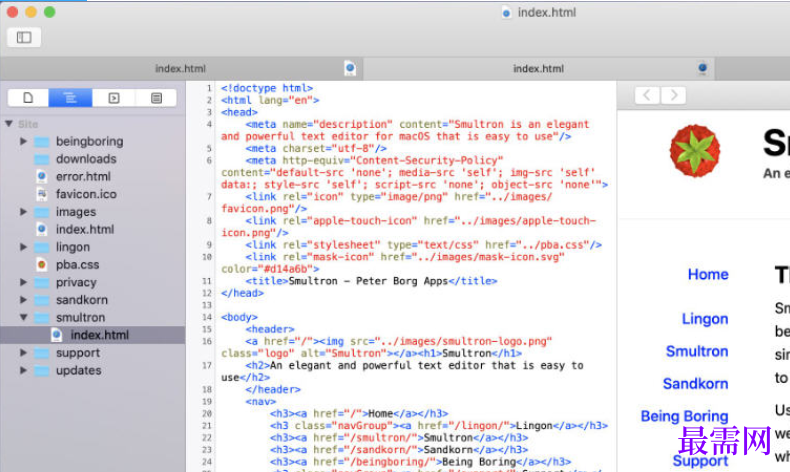Expand the support folder
Image resolution: width=790 pixels, height=472 pixels.
coord(23,353)
